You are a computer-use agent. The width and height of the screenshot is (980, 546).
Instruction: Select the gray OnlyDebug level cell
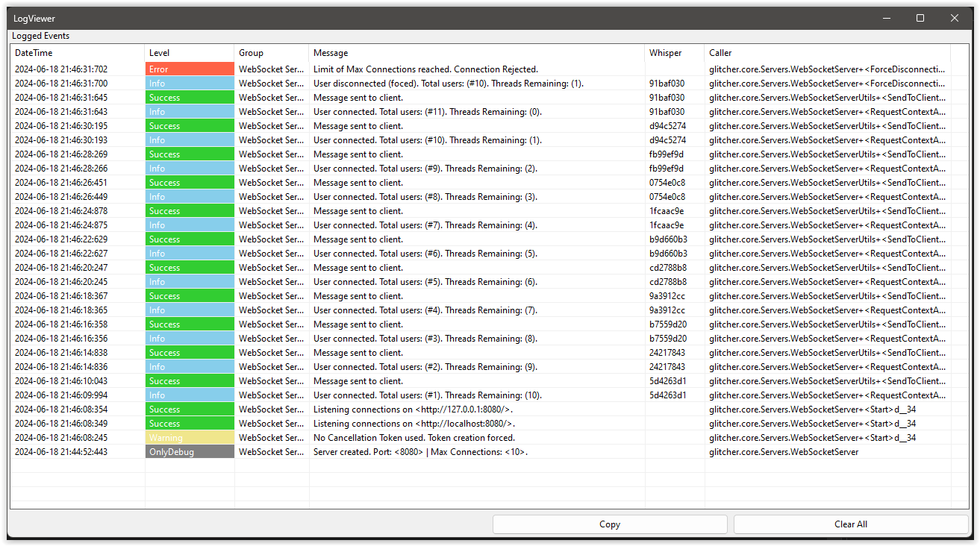pyautogui.click(x=190, y=452)
